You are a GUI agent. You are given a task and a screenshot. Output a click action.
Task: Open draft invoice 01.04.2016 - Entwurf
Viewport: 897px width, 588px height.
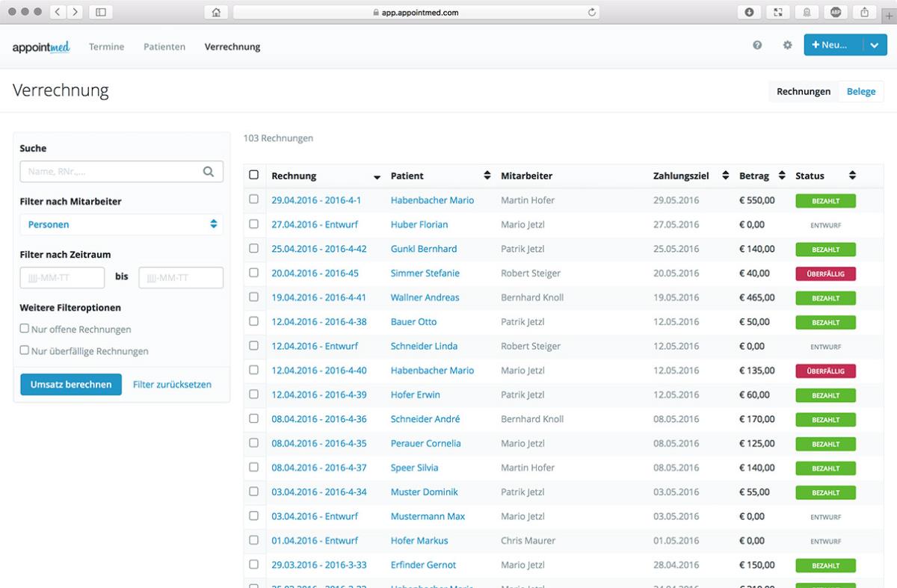(315, 541)
